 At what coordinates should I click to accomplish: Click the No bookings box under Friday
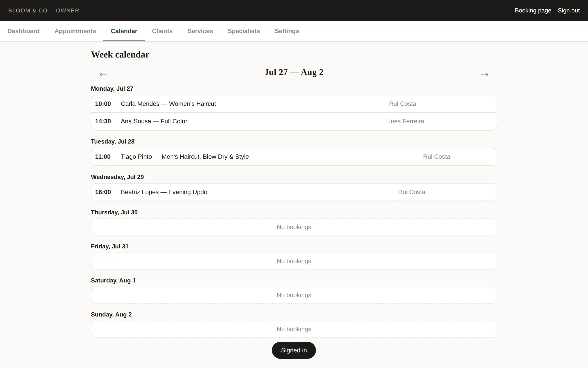[x=294, y=261]
